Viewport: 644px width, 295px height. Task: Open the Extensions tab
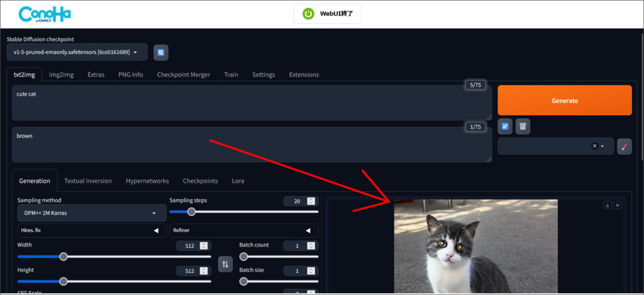coord(304,75)
